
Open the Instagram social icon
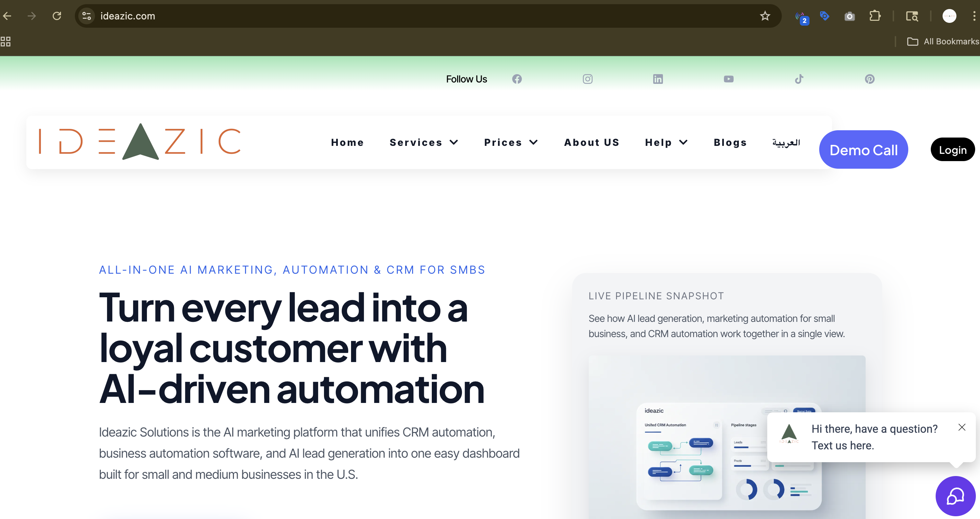pyautogui.click(x=587, y=79)
